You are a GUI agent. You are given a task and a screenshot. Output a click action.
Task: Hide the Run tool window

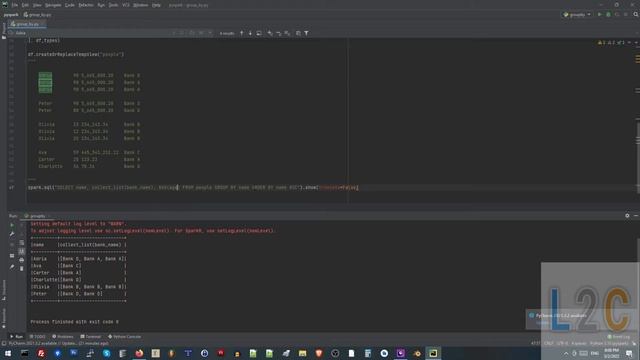(636, 216)
